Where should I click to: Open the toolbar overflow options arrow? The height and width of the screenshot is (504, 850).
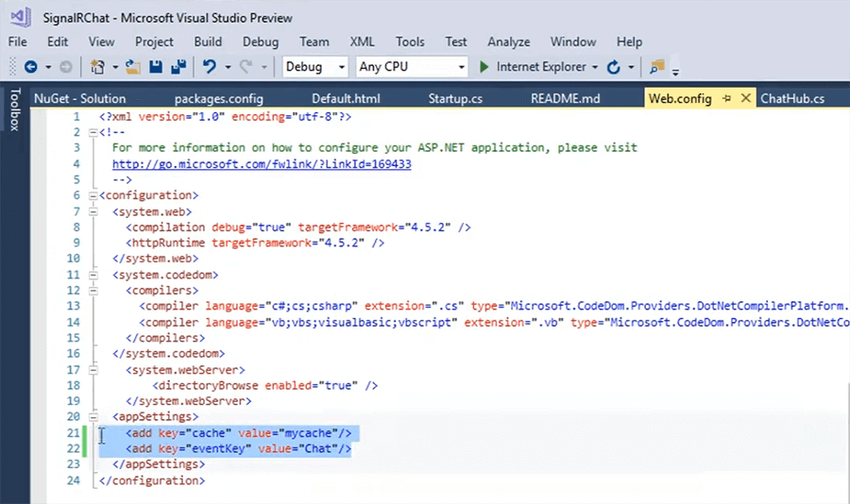click(x=675, y=71)
